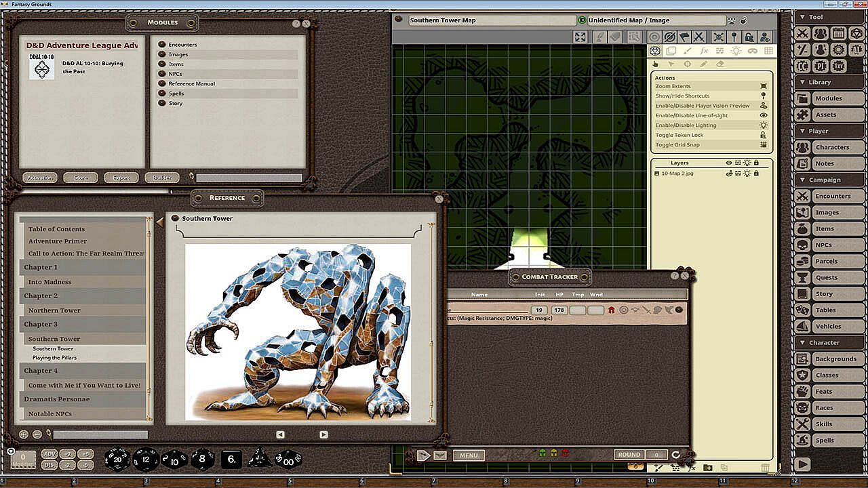The image size is (868, 488).
Task: Click the Zoom Extents icon above the map
Action: click(580, 37)
